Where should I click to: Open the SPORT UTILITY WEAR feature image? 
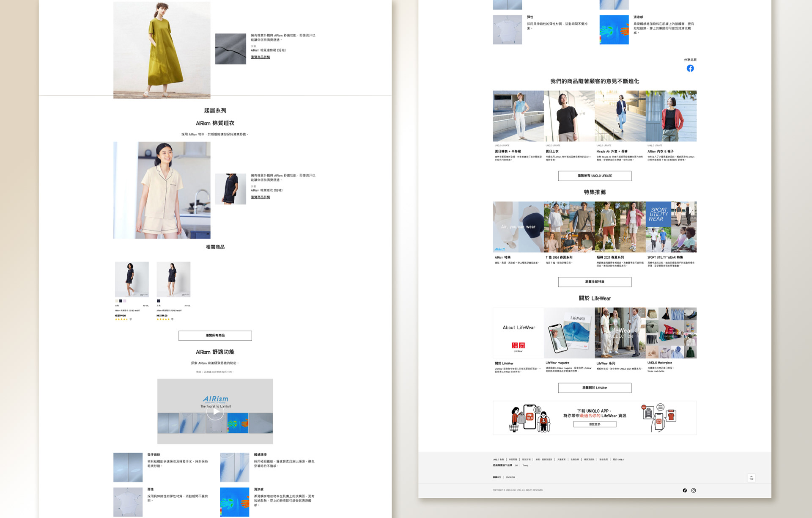pyautogui.click(x=671, y=227)
